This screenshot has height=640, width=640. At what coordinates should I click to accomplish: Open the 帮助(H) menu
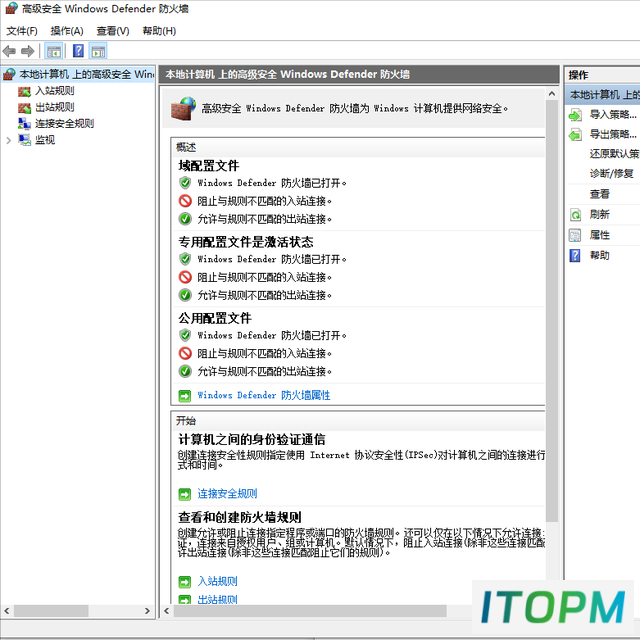click(x=159, y=31)
